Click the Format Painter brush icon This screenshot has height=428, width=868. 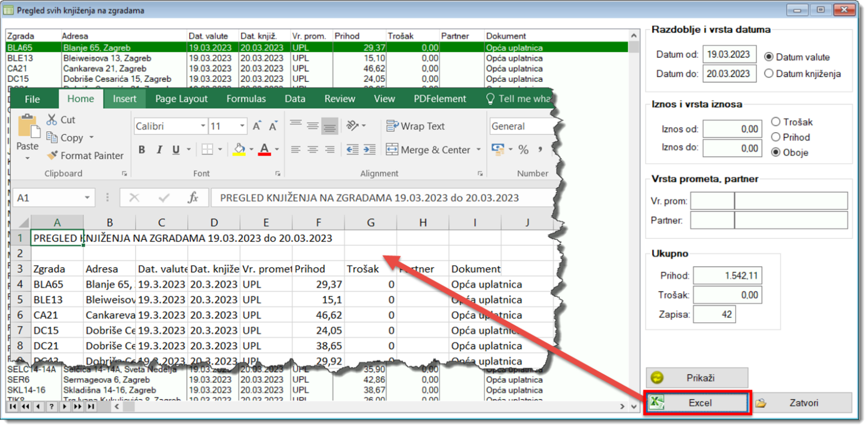pyautogui.click(x=52, y=155)
